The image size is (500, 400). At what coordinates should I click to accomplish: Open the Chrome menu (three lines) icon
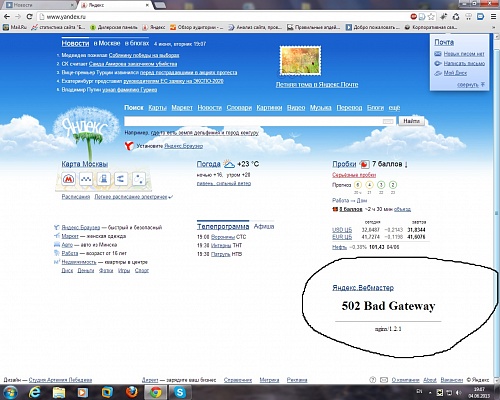(x=493, y=16)
